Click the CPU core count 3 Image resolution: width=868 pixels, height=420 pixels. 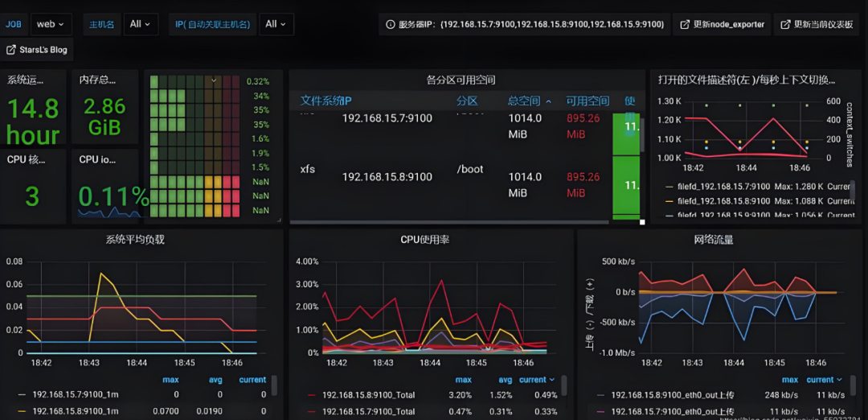[x=33, y=196]
